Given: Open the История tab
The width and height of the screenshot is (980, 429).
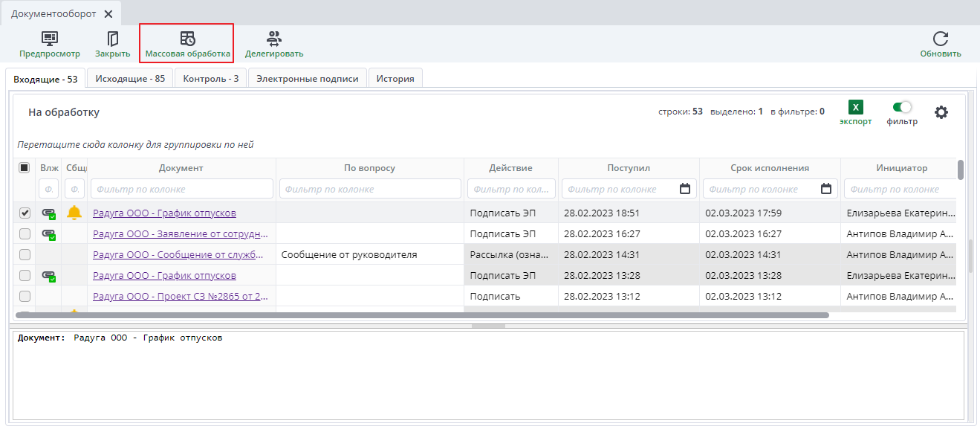Looking at the screenshot, I should [395, 78].
